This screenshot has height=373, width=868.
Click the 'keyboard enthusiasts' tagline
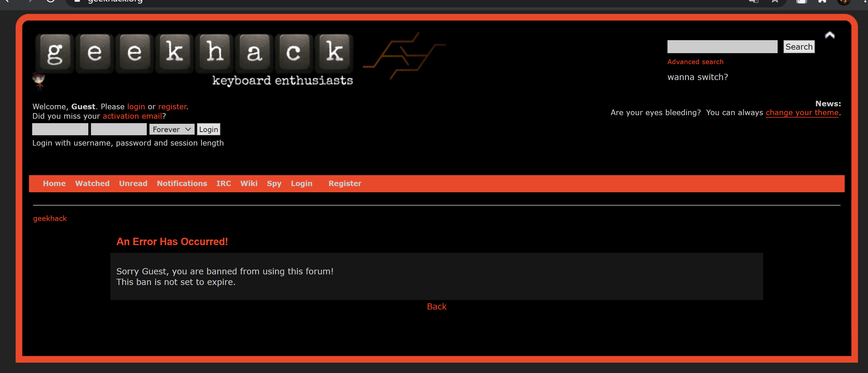click(x=282, y=81)
